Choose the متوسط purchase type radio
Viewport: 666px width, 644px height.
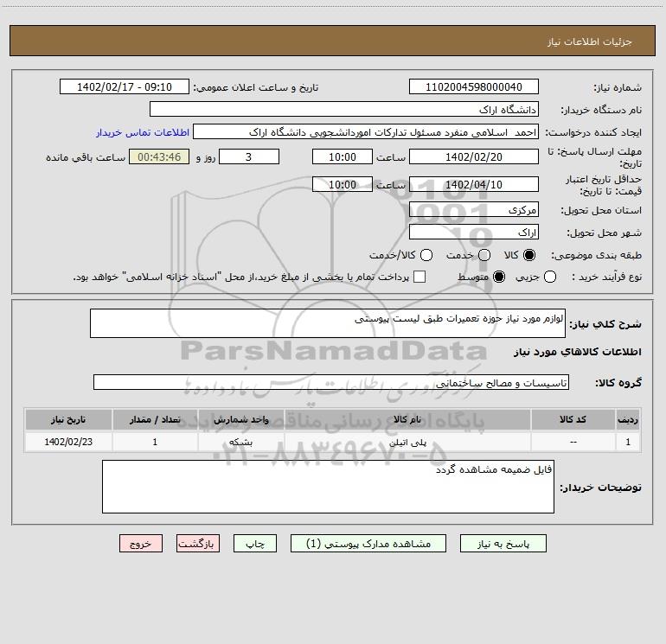(499, 277)
